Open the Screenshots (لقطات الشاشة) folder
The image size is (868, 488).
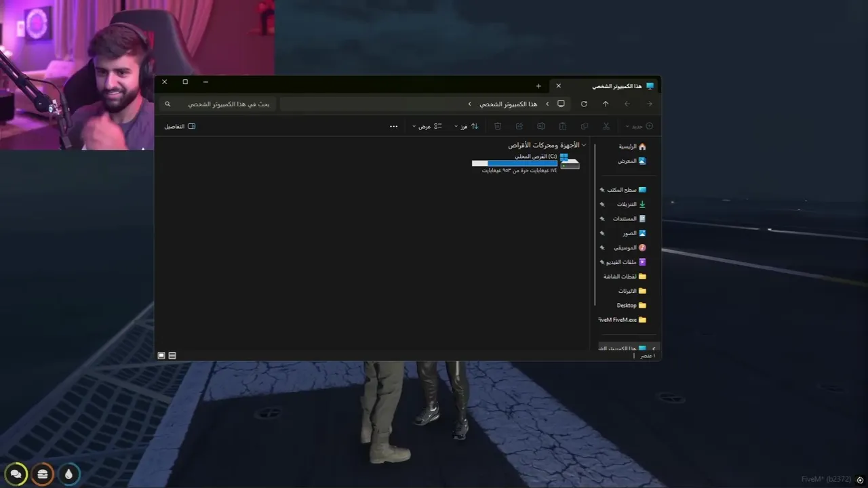point(625,277)
